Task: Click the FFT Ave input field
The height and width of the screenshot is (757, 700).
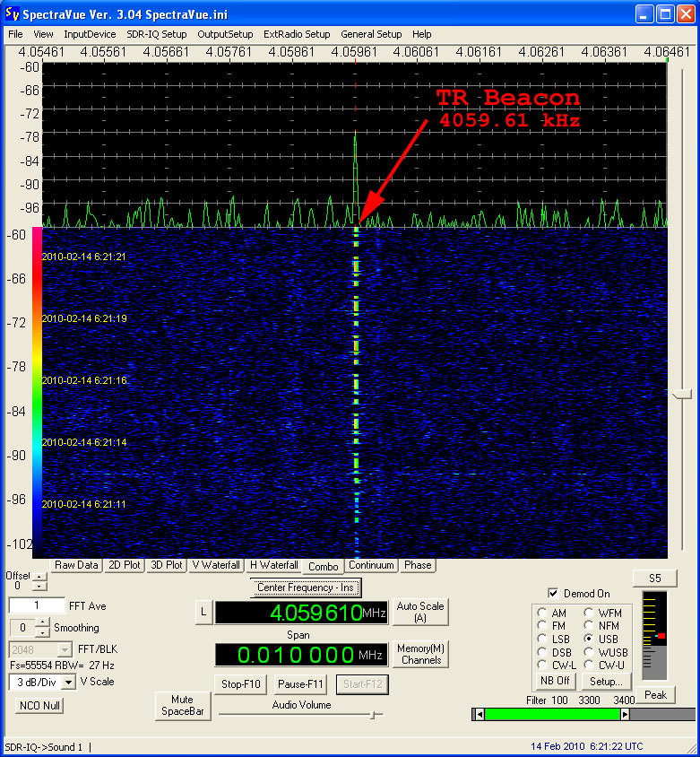Action: coord(37,605)
